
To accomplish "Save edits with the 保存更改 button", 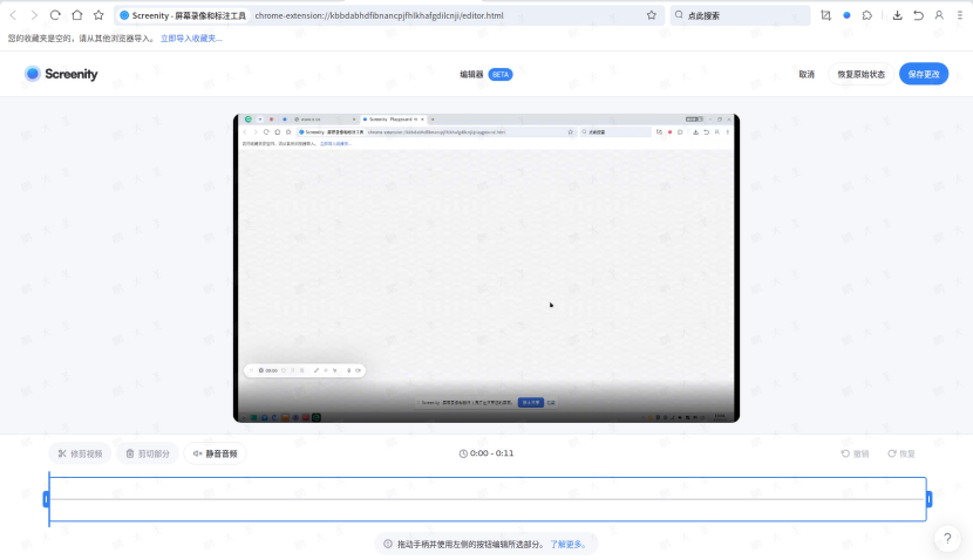I will (x=924, y=74).
